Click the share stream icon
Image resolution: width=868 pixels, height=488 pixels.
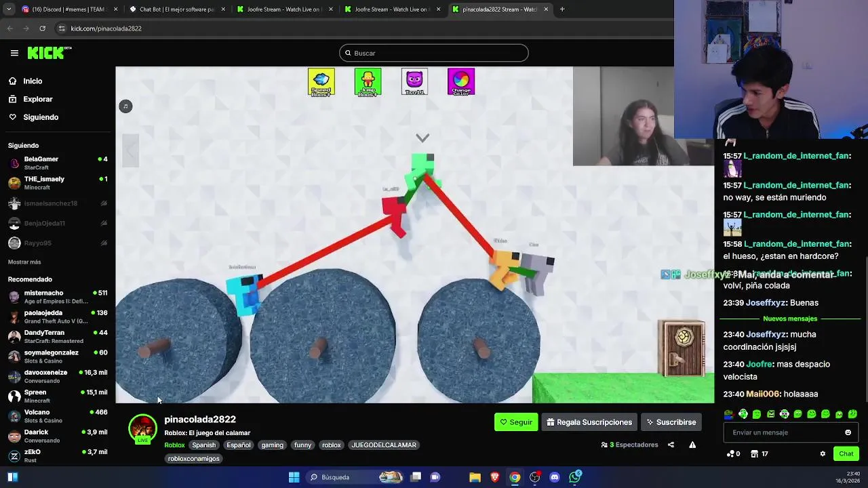coord(671,445)
